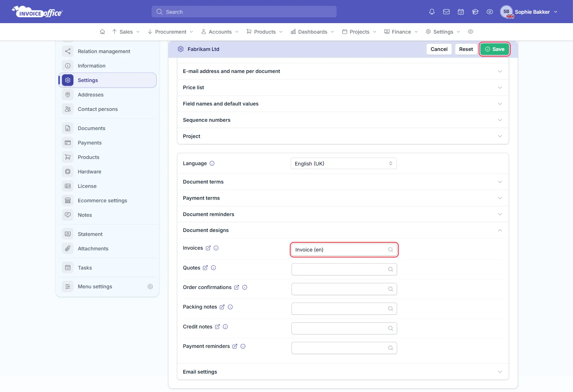
Task: Expand Sequence numbers section
Action: [343, 120]
